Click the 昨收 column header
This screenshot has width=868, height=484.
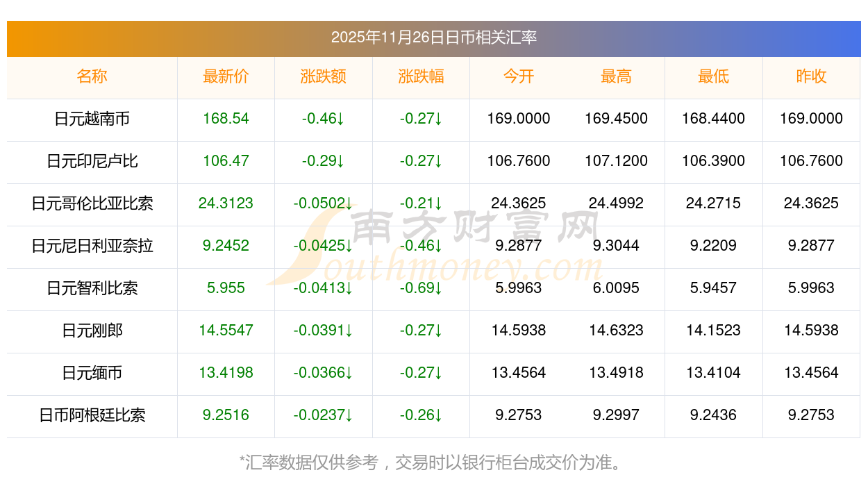coord(811,76)
